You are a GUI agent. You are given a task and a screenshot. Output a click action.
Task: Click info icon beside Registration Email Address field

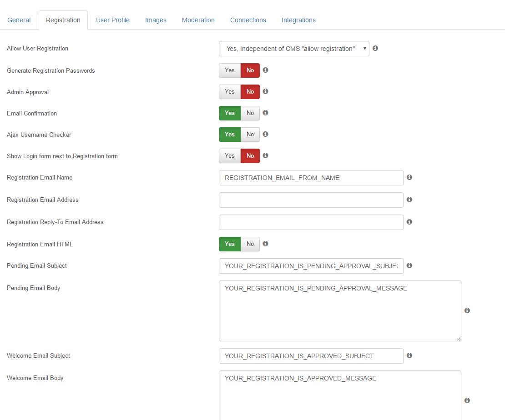pos(409,200)
